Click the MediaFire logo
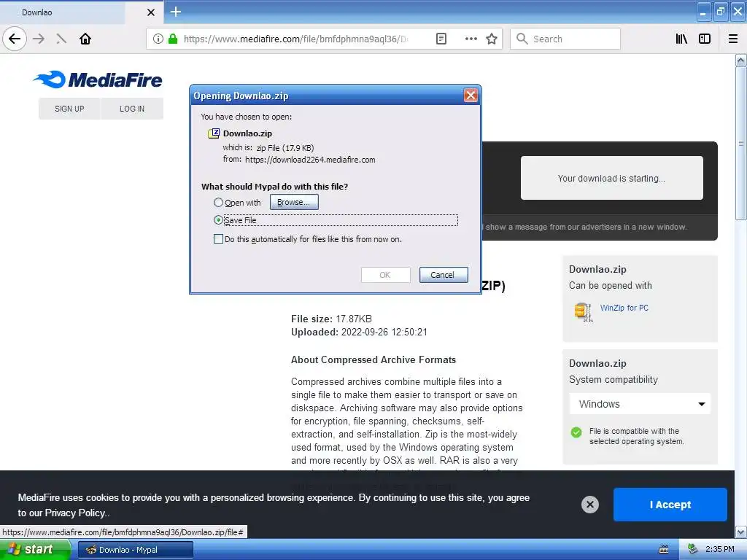The height and width of the screenshot is (560, 747). pyautogui.click(x=98, y=79)
